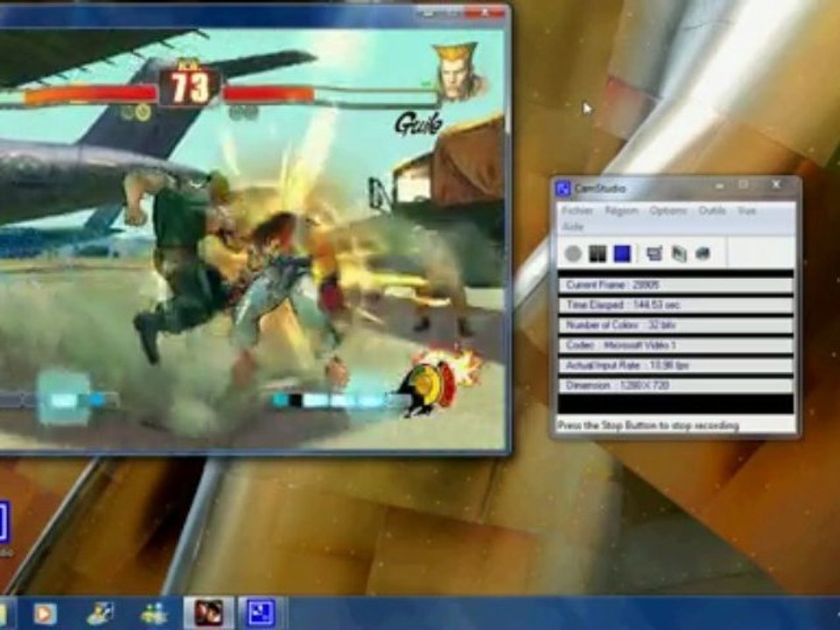Click the gray Record button in CamStudio
840x630 pixels.
point(573,254)
